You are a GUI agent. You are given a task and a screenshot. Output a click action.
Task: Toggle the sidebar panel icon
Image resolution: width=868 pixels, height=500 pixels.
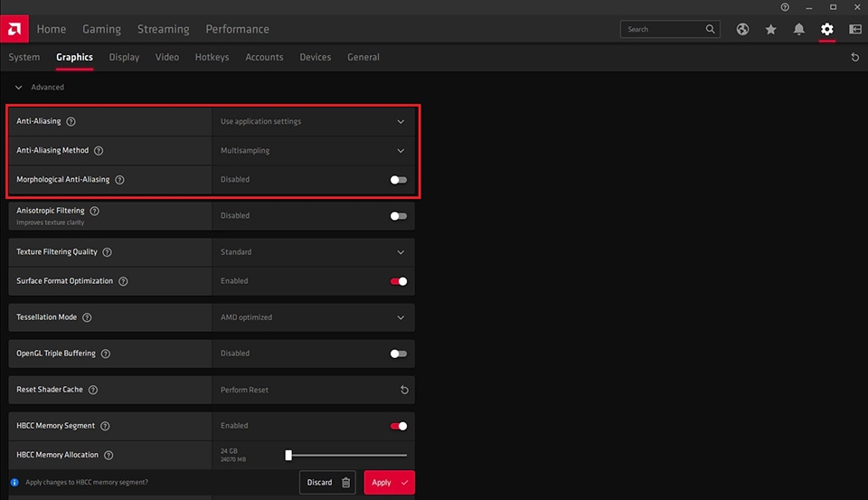pos(855,29)
